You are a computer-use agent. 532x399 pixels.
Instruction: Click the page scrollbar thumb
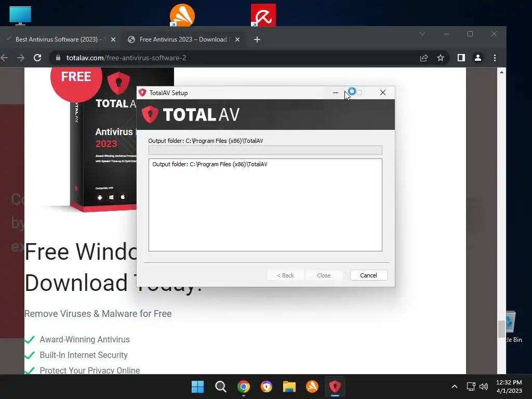(x=501, y=329)
